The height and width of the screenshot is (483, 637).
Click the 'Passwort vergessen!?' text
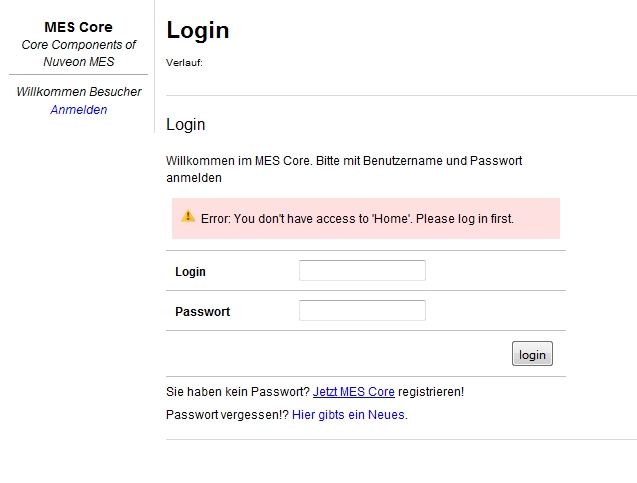tap(228, 414)
